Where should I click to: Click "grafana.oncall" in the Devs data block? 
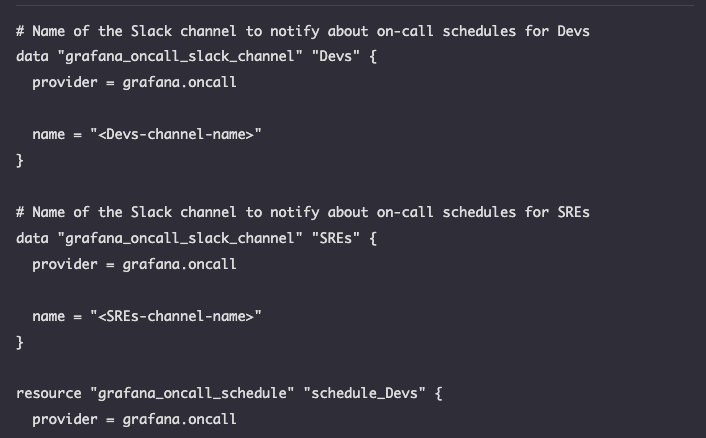click(180, 82)
